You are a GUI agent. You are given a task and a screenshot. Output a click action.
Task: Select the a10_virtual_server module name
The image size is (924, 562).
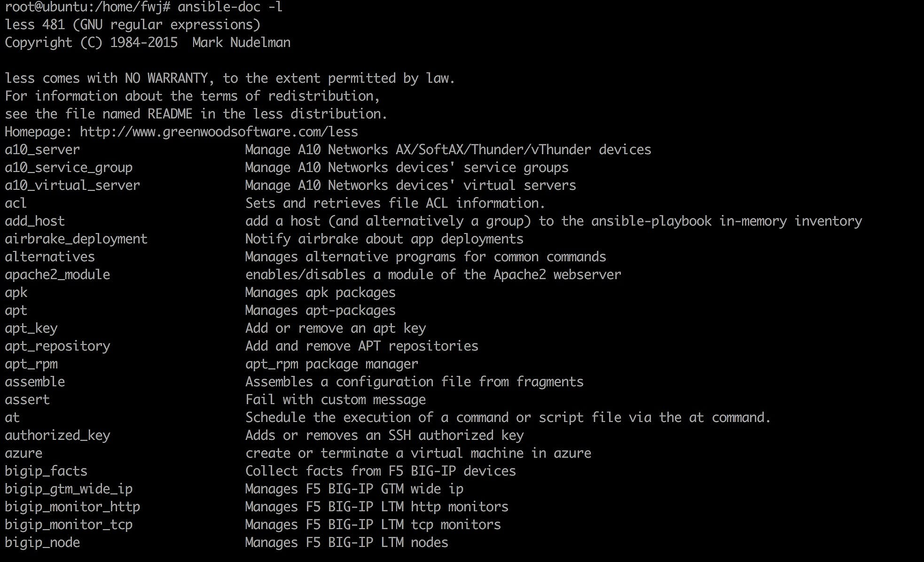click(x=72, y=186)
